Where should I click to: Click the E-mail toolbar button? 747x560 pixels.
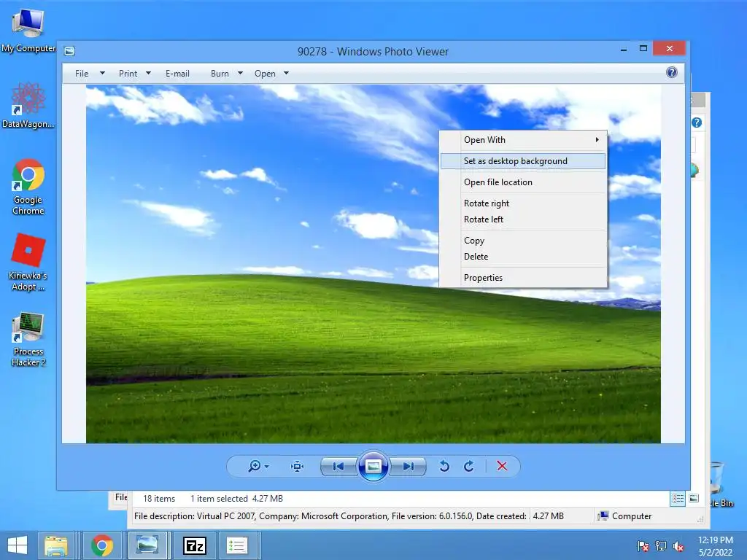177,74
